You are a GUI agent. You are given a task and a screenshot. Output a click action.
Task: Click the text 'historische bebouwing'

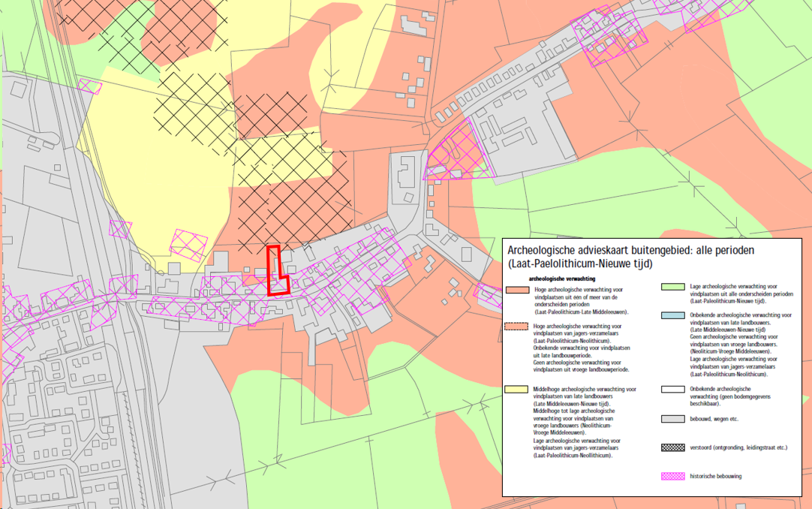click(716, 477)
